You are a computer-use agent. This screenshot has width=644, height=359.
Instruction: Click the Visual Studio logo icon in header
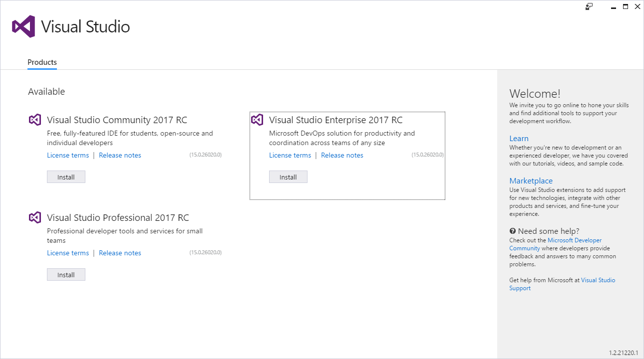point(23,26)
